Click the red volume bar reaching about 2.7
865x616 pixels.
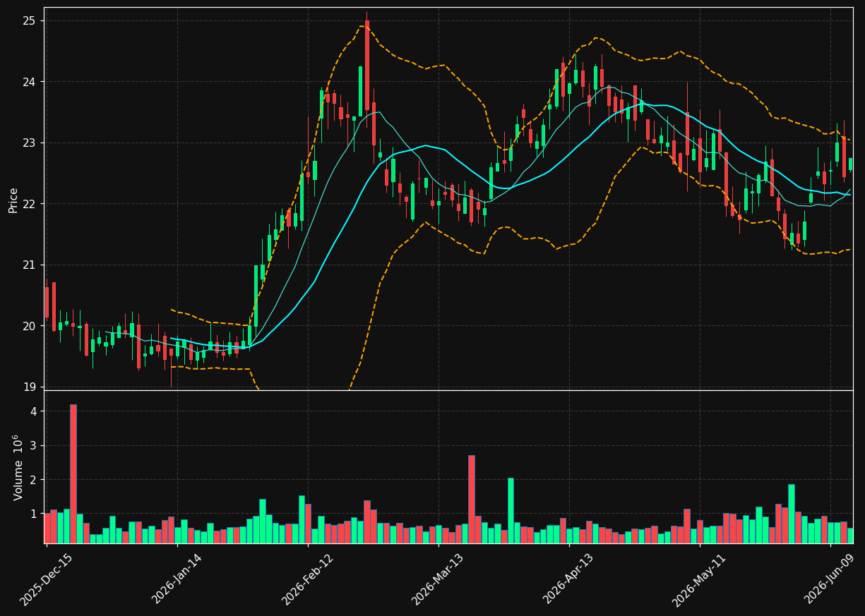click(x=471, y=499)
